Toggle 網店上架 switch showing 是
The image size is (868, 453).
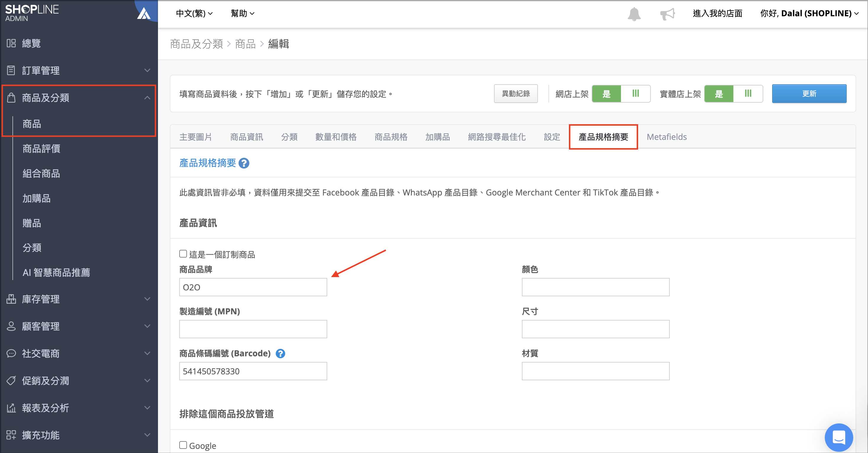[621, 94]
